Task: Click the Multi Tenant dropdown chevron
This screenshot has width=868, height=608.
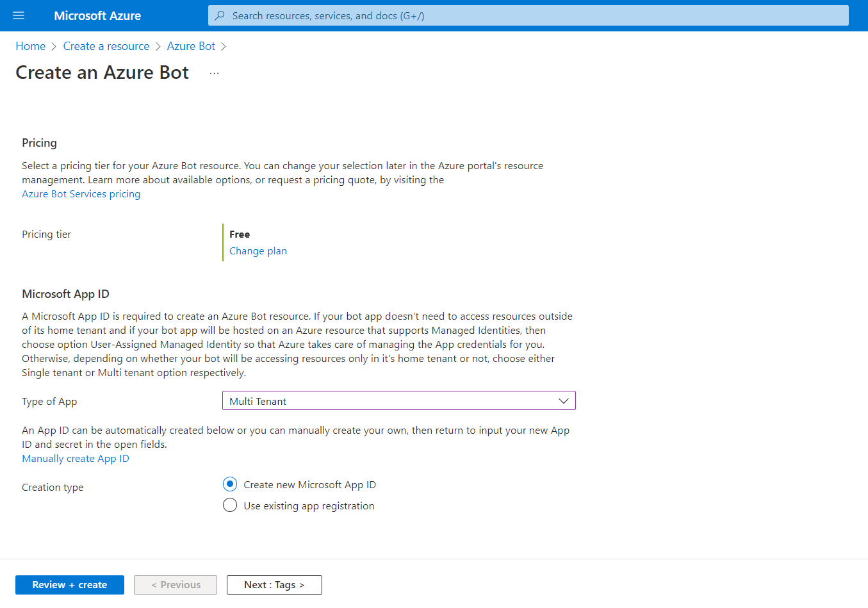Action: pos(564,401)
